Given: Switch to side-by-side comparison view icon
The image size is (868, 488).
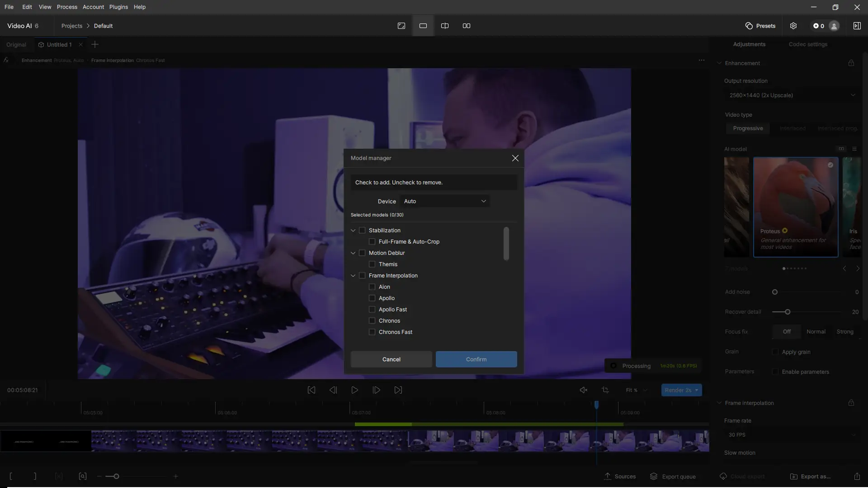Looking at the screenshot, I should click(467, 26).
